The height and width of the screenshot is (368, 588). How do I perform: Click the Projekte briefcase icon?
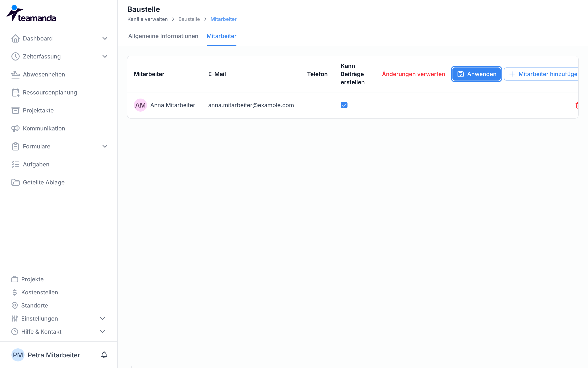(x=15, y=279)
